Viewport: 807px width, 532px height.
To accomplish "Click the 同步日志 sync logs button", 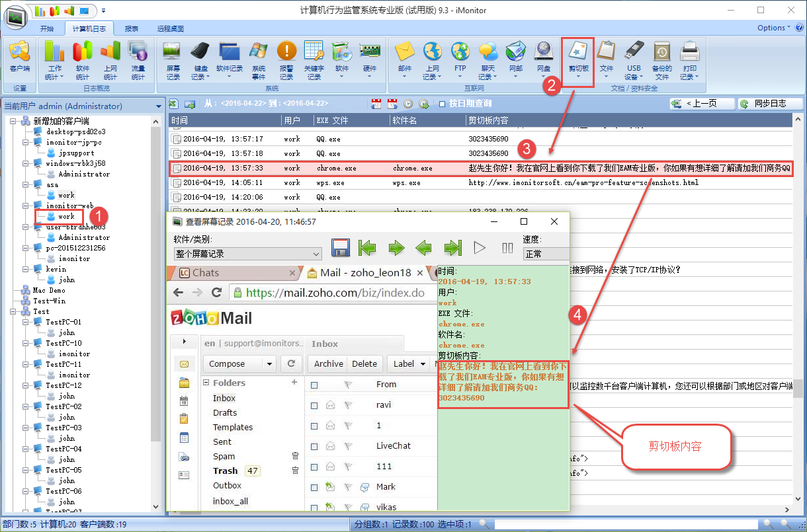I will coord(770,104).
